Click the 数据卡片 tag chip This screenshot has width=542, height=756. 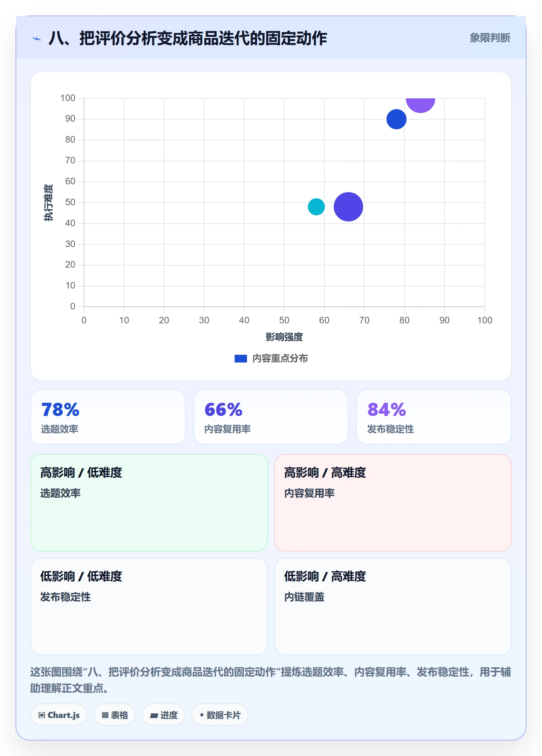point(220,715)
